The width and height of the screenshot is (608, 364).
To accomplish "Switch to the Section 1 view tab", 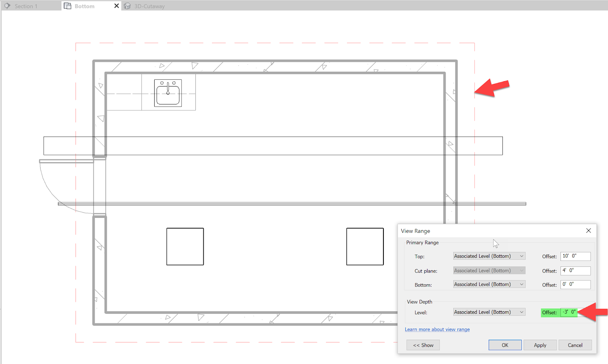I will pos(26,6).
